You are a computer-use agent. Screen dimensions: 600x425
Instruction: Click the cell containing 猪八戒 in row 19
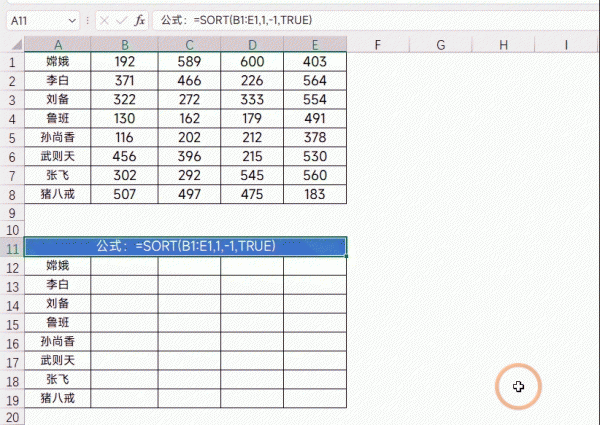coord(58,398)
